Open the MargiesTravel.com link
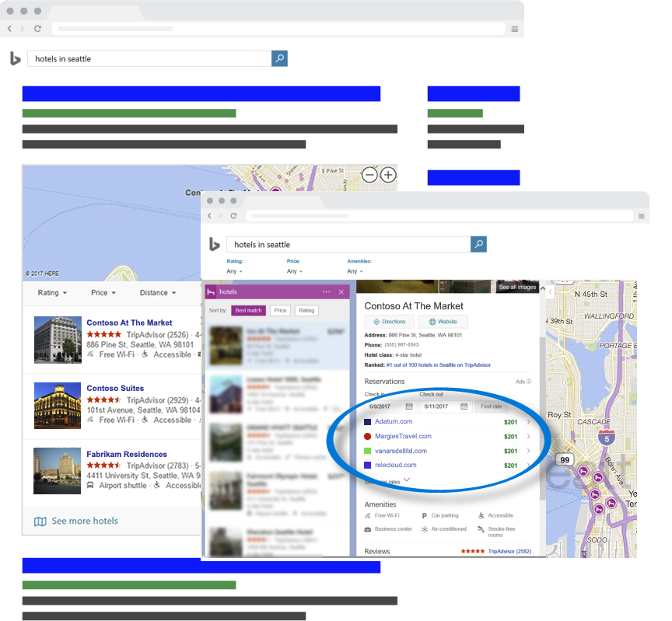 point(404,436)
